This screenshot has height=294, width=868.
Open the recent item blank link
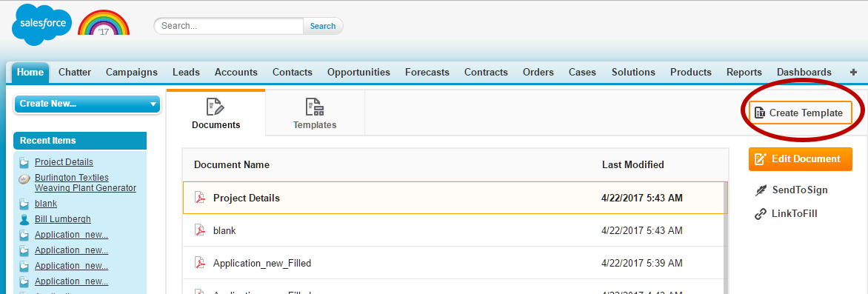pyautogui.click(x=46, y=204)
